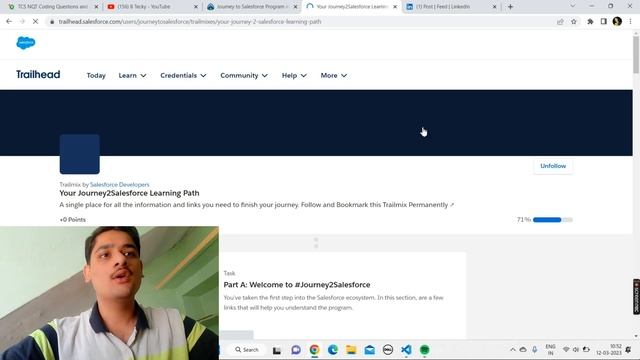Go back to previous page
This screenshot has height=360, width=640.
(9, 21)
